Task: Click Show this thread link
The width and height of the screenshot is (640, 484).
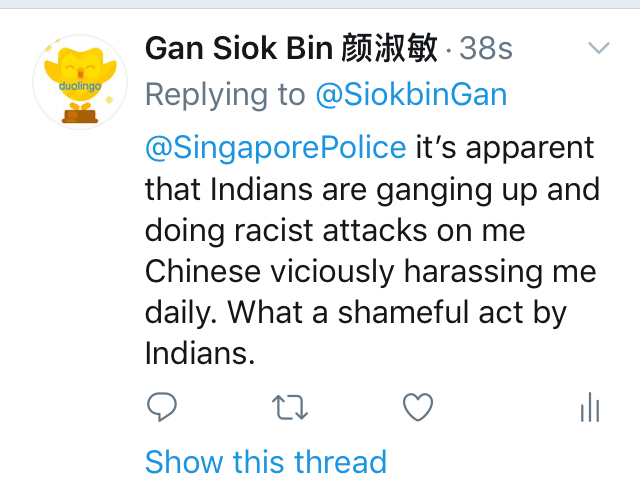Action: point(266,462)
